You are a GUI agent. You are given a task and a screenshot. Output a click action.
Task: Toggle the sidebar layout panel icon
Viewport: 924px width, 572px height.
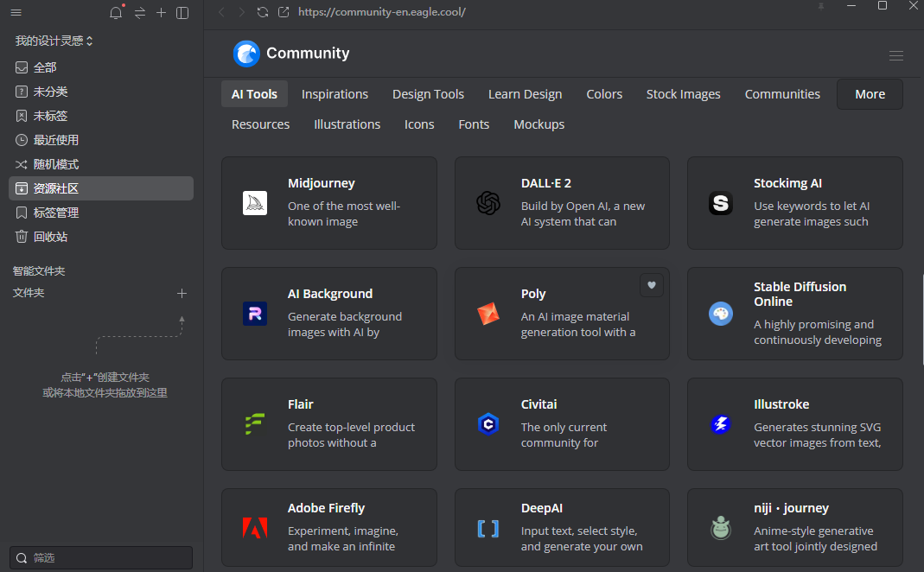coord(182,13)
